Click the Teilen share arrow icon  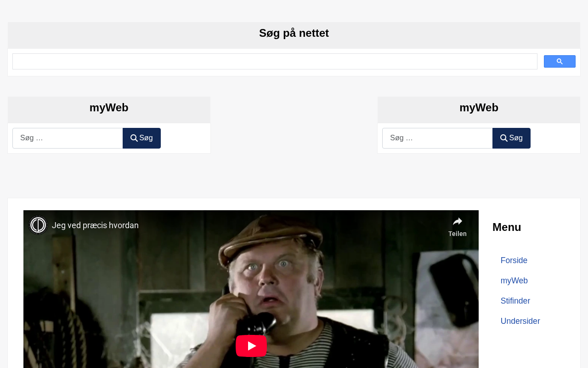click(x=458, y=222)
